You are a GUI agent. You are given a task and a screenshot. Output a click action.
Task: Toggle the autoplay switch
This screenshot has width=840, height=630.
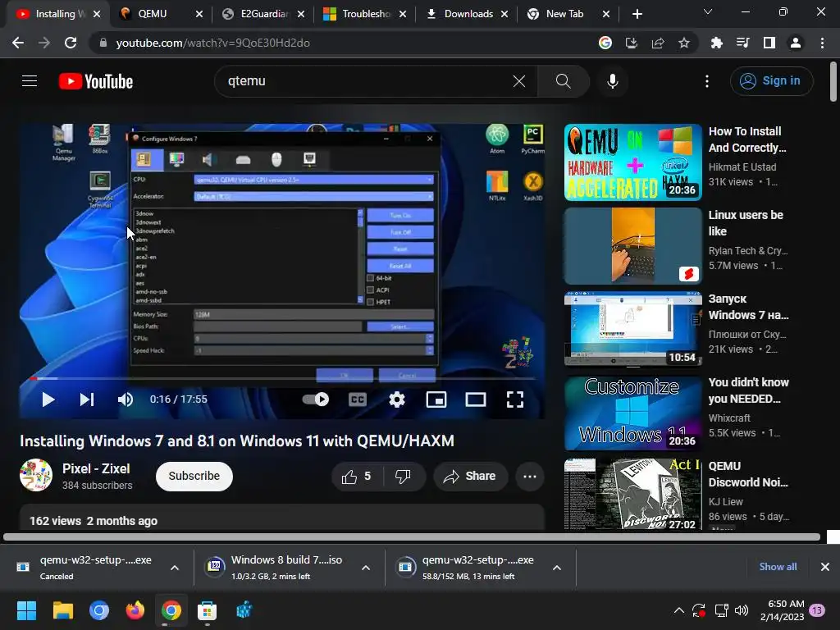click(x=316, y=399)
